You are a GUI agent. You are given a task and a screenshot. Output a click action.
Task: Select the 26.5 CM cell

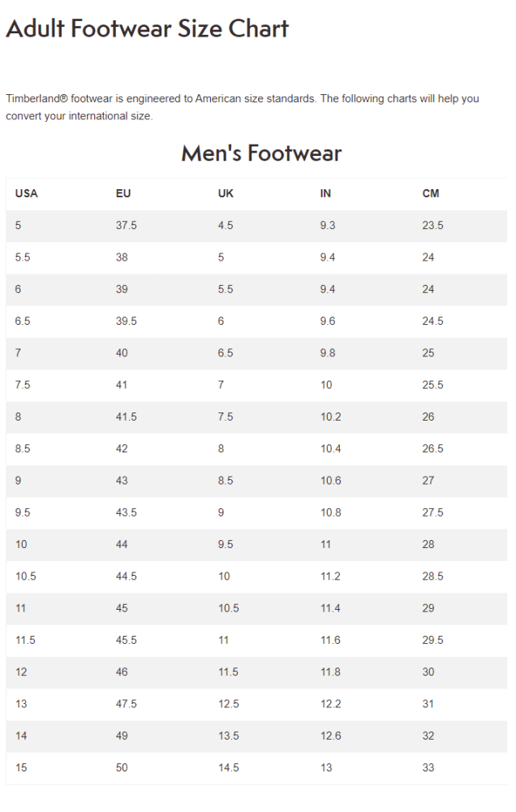click(x=432, y=448)
